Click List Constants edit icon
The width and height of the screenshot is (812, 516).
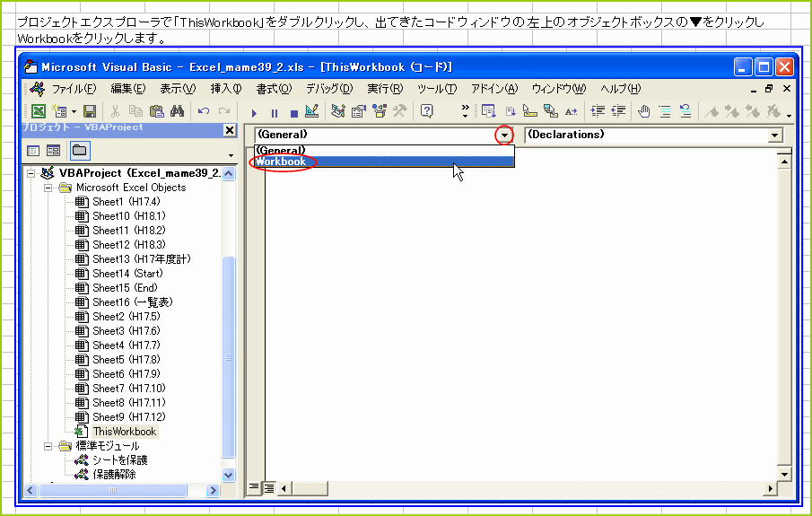click(x=511, y=111)
